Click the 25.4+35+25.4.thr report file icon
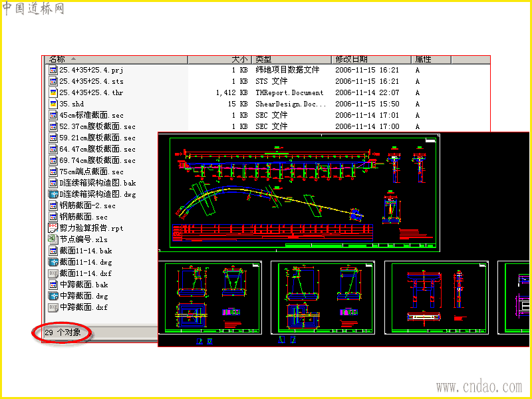This screenshot has width=532, height=399. 53,92
